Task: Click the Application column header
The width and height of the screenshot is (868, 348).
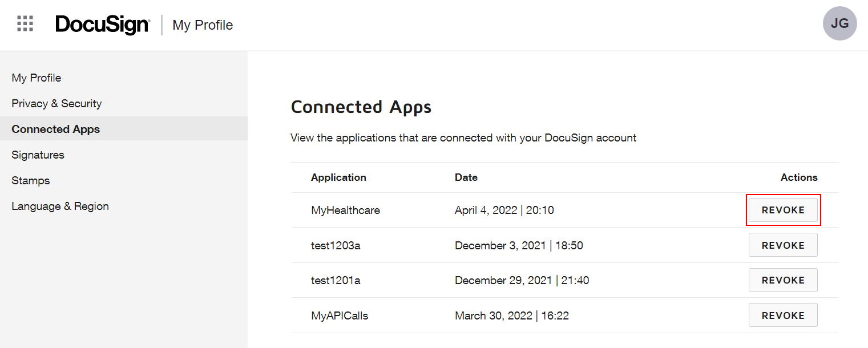Action: coord(338,177)
